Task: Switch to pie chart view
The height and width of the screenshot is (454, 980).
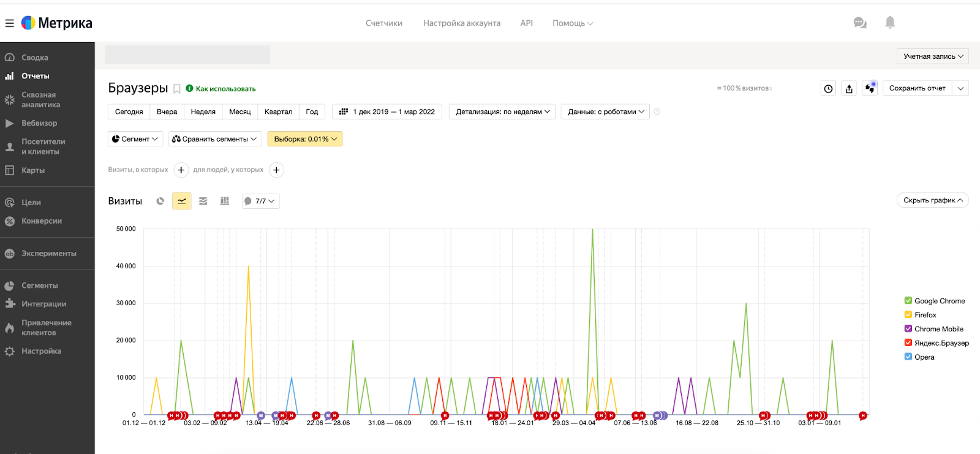Action: 160,201
